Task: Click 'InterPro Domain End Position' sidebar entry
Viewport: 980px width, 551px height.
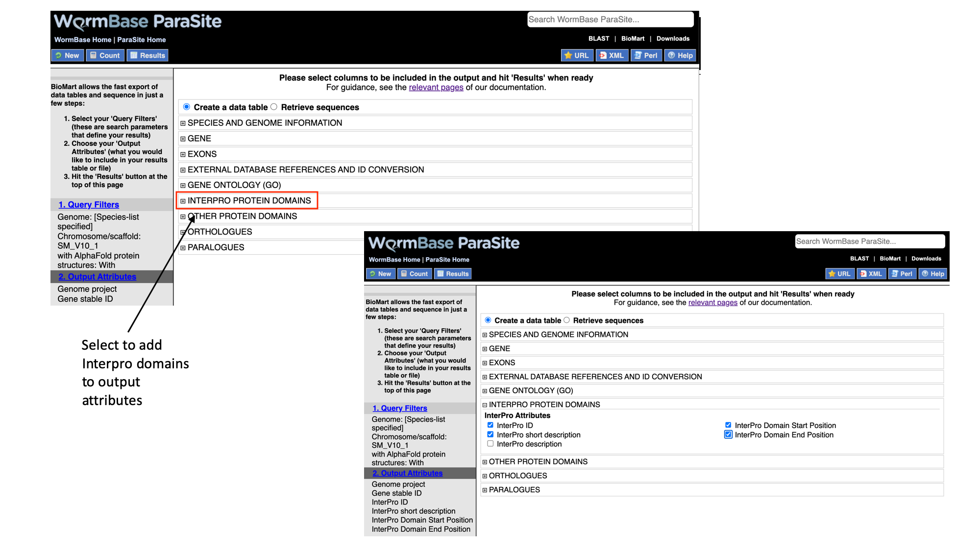Action: click(x=421, y=529)
